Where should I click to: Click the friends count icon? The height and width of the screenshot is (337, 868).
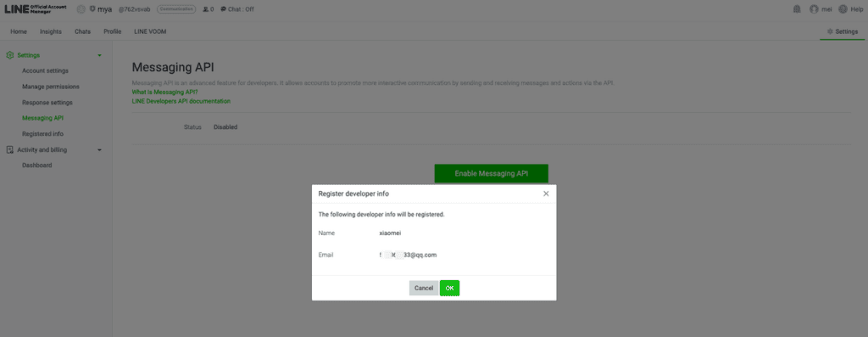pyautogui.click(x=206, y=9)
